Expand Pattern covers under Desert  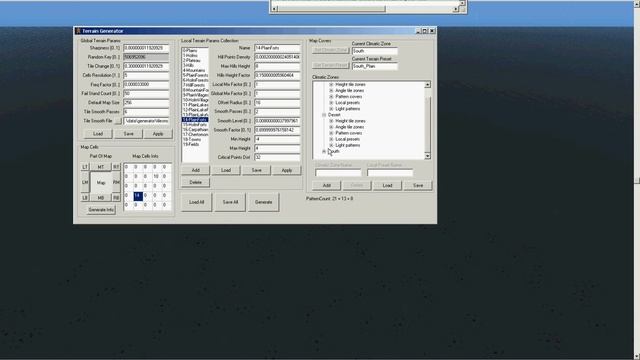331,133
